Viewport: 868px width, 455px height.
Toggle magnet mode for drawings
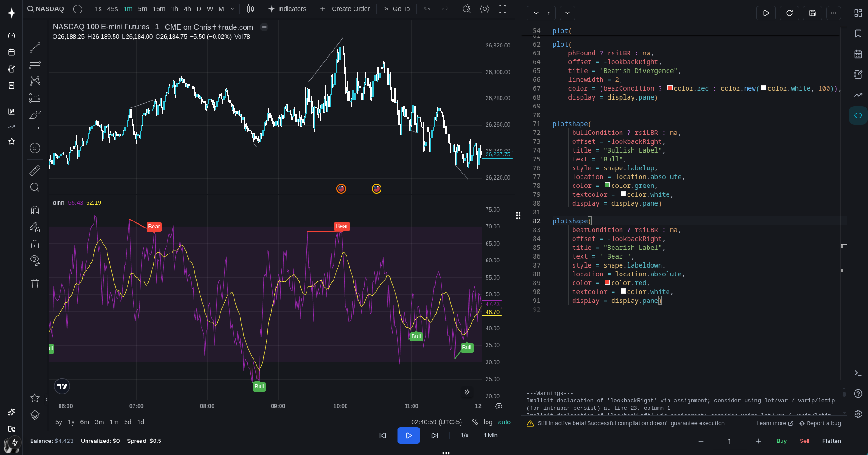pos(35,210)
